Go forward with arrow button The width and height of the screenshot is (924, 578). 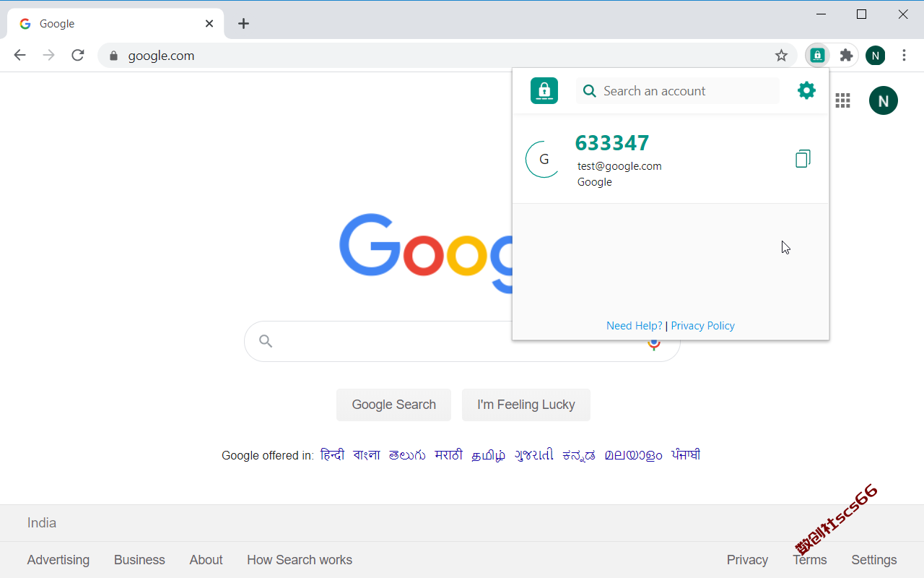[48, 55]
